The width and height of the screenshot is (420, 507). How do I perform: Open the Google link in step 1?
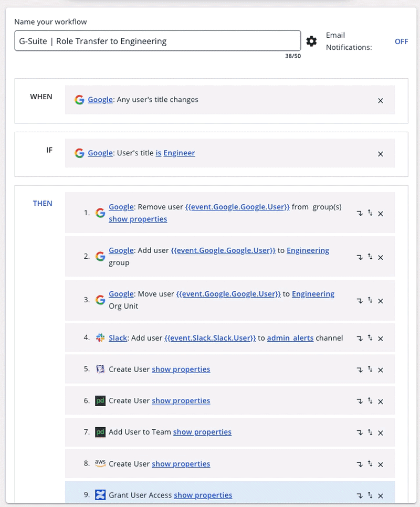pos(121,207)
